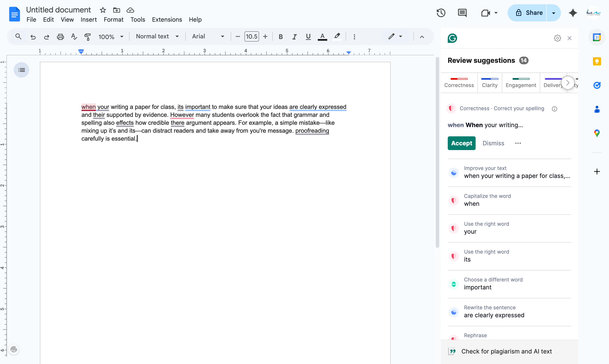Reveal more Grammarly tabs with the arrow
The image size is (609, 364).
pyautogui.click(x=568, y=83)
